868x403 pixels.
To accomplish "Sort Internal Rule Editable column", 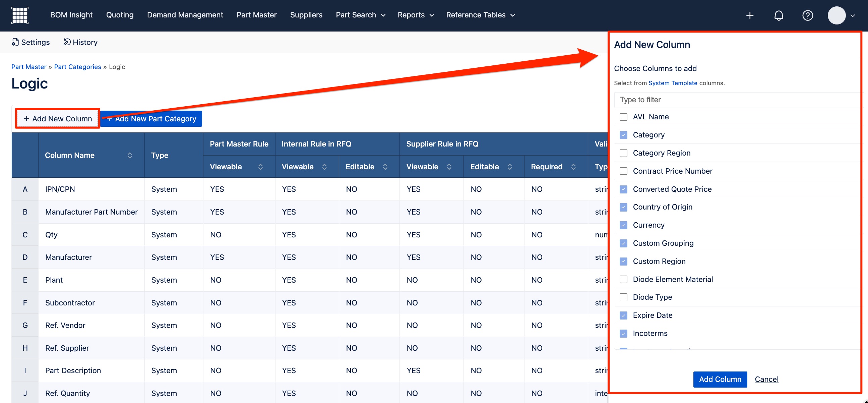I will click(x=385, y=167).
